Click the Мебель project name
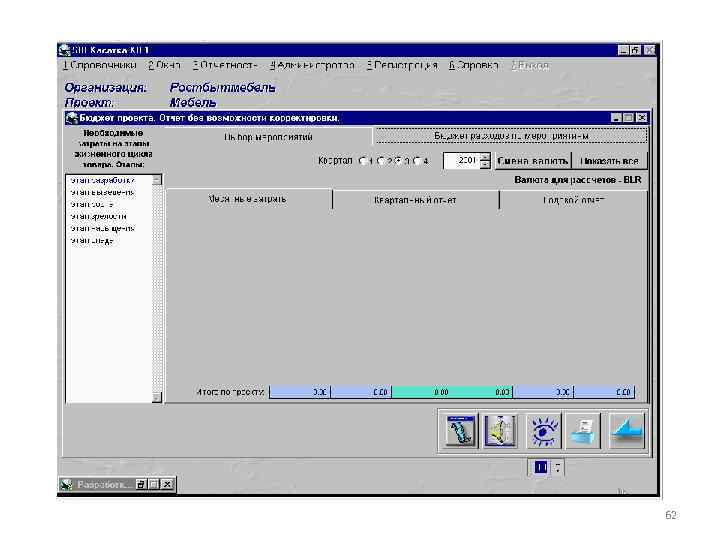 coord(193,103)
